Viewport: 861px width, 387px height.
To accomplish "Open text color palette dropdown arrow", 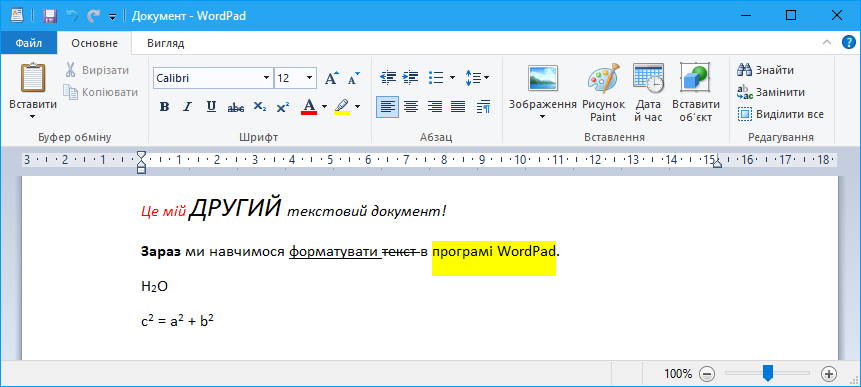I will 325,107.
